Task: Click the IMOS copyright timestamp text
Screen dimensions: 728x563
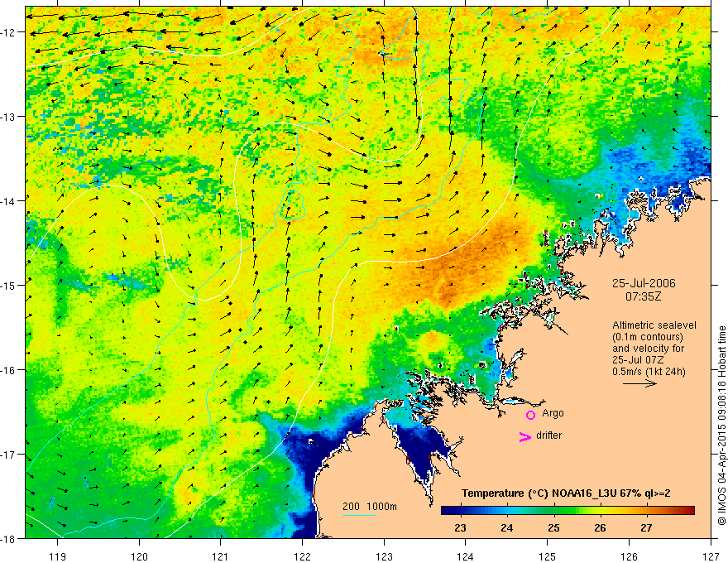Action: (x=721, y=426)
